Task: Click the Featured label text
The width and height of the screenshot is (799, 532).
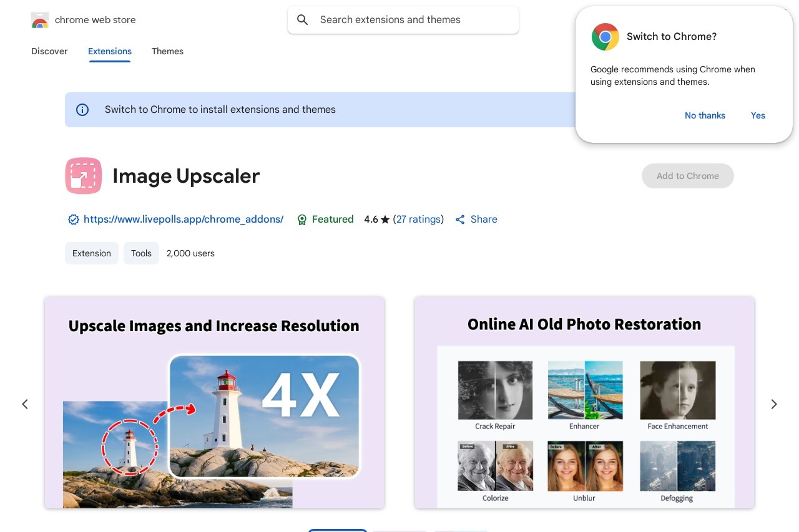Action: [x=333, y=220]
